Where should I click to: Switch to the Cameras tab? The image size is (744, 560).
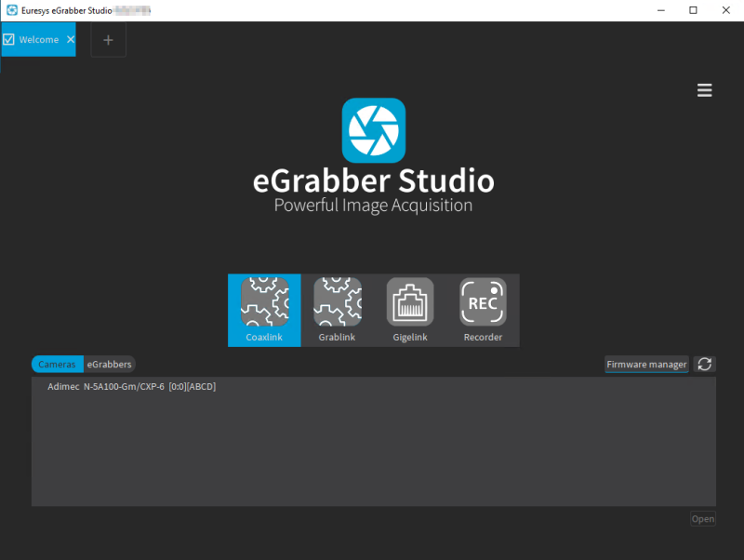56,364
